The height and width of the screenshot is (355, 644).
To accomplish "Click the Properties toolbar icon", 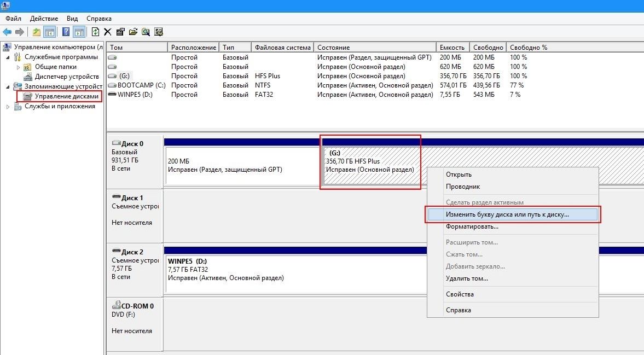I will 120,32.
